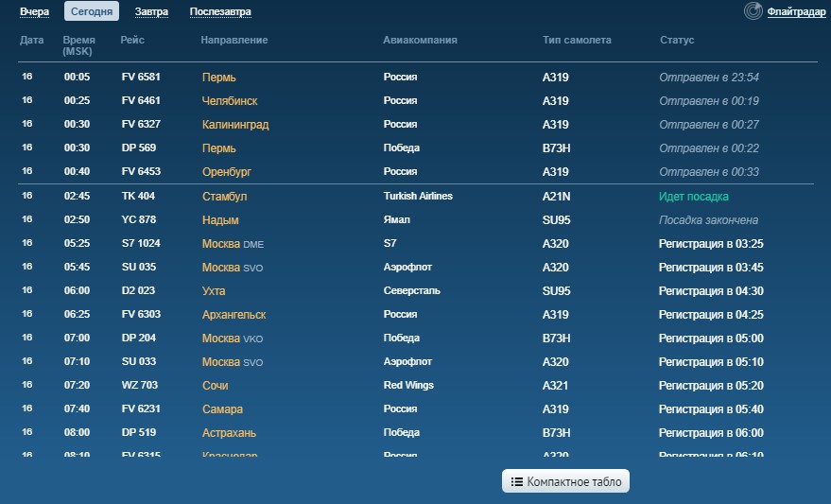The width and height of the screenshot is (831, 504).
Task: Click status Регистрация в 03:25
Action: (x=711, y=244)
